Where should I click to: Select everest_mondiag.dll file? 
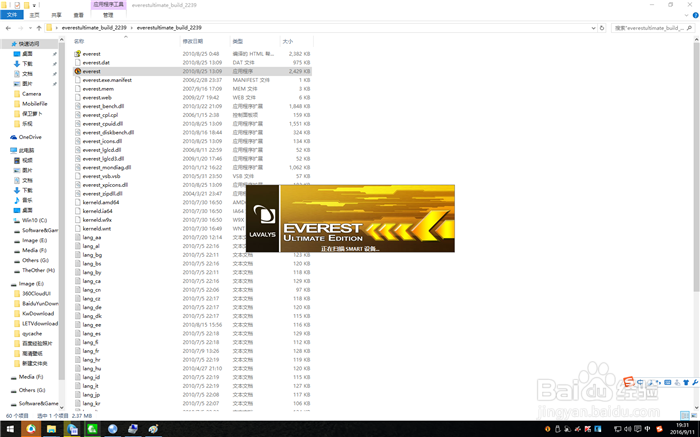pos(107,167)
